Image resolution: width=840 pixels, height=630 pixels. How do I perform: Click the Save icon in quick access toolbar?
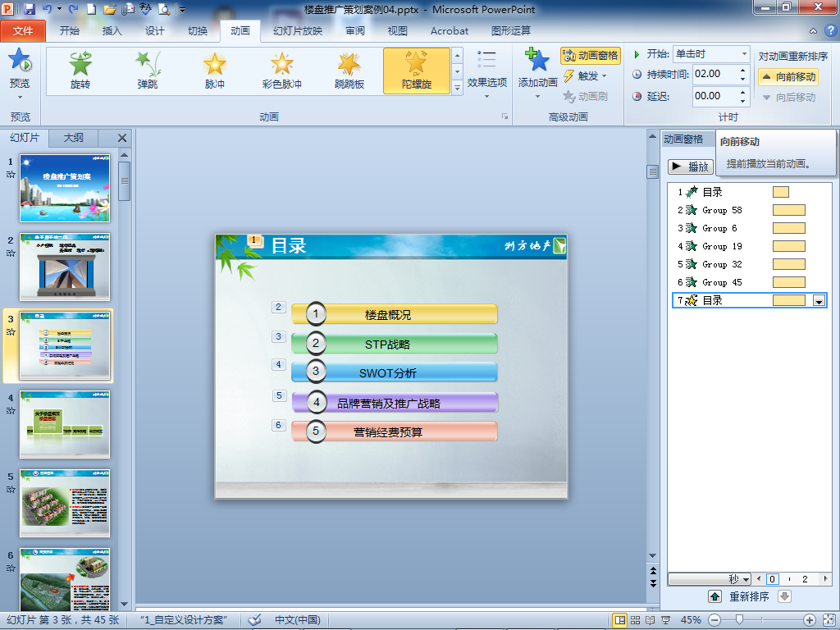point(29,9)
